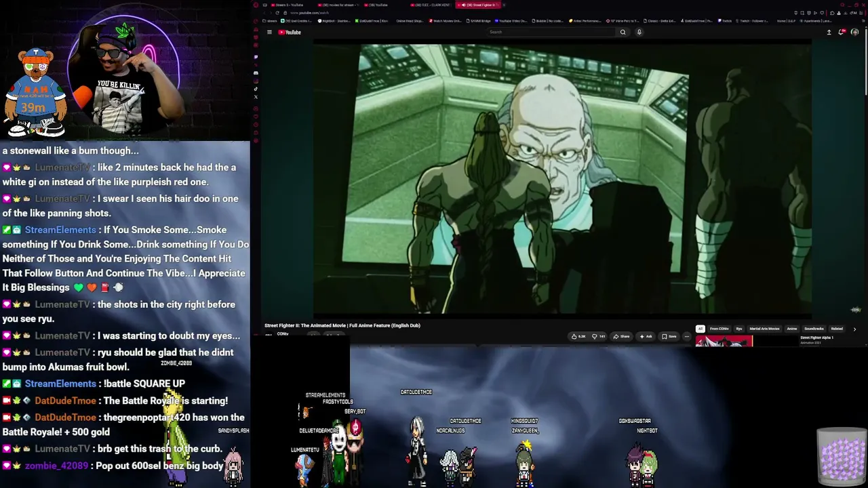Select the From CONtv filter chip
The height and width of the screenshot is (488, 868).
click(x=719, y=329)
